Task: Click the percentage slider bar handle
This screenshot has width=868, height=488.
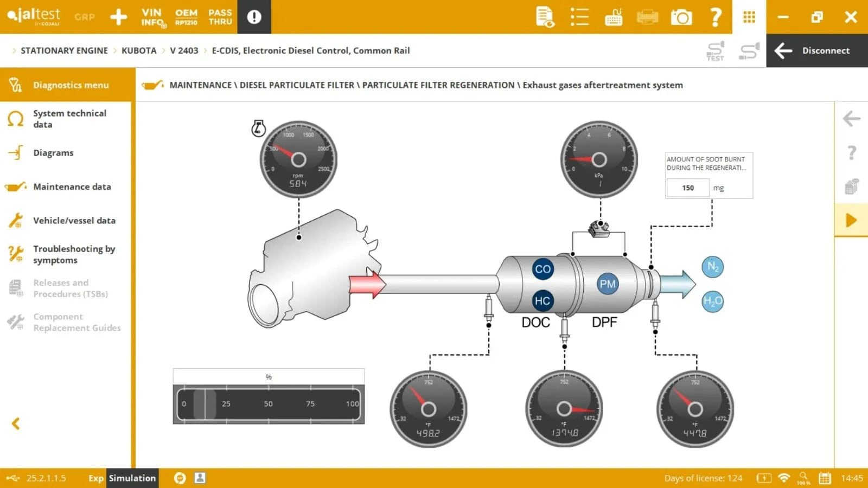Action: click(204, 404)
